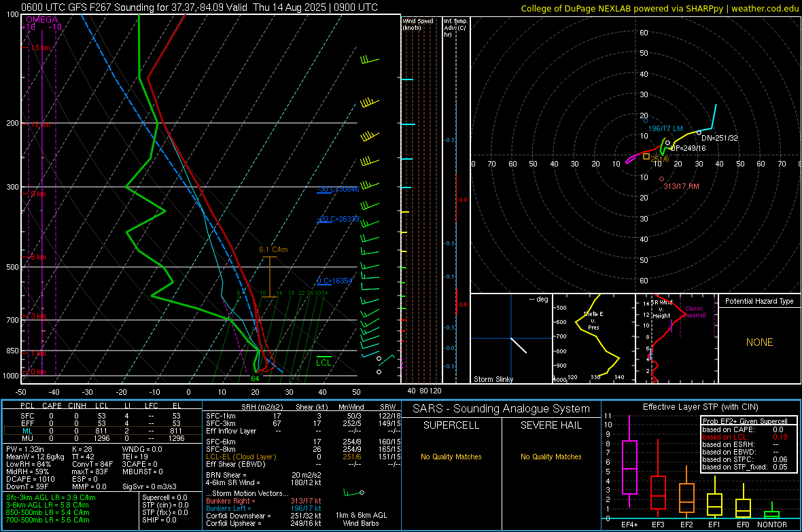Click the Sfc-3km AGL LR = 3.9 C/km line

(51, 497)
